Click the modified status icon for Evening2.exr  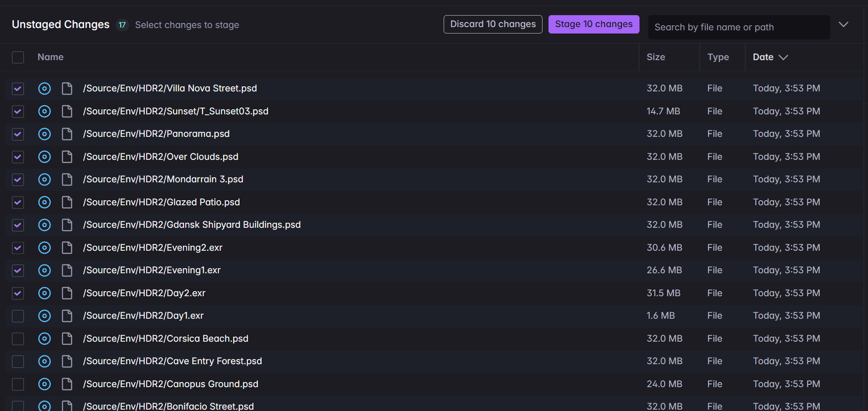click(45, 248)
